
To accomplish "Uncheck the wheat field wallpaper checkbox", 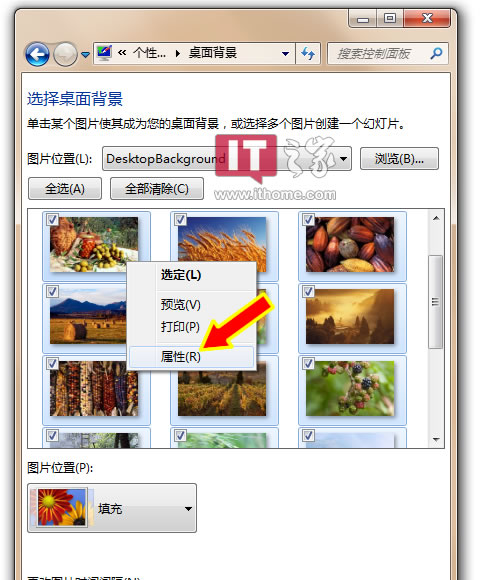I will (x=180, y=219).
